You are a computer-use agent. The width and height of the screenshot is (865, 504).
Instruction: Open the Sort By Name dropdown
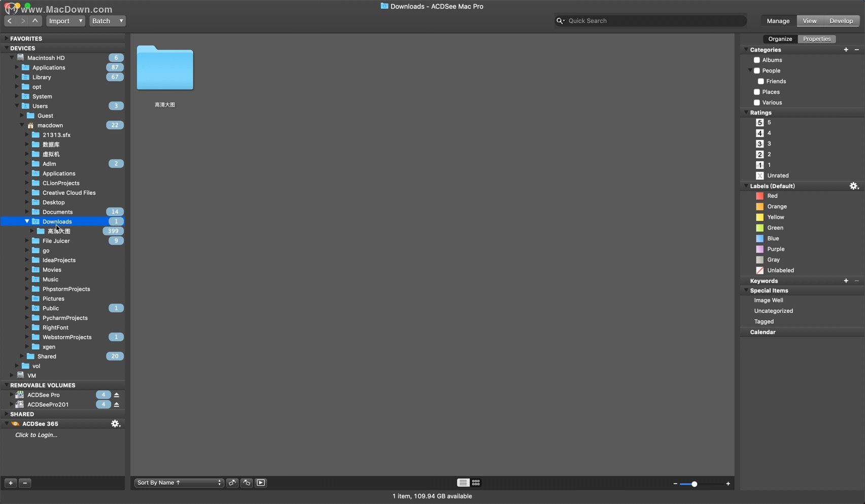pyautogui.click(x=179, y=483)
